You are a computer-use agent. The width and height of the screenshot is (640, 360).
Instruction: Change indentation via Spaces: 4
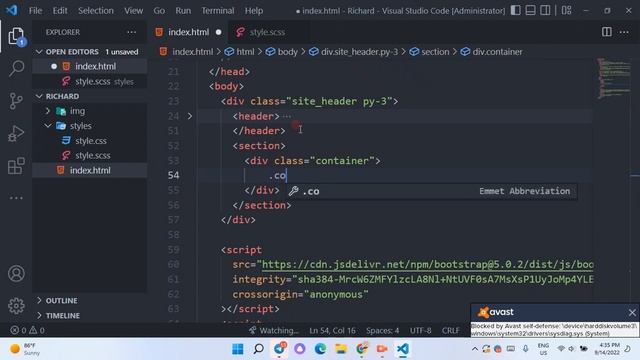click(382, 330)
